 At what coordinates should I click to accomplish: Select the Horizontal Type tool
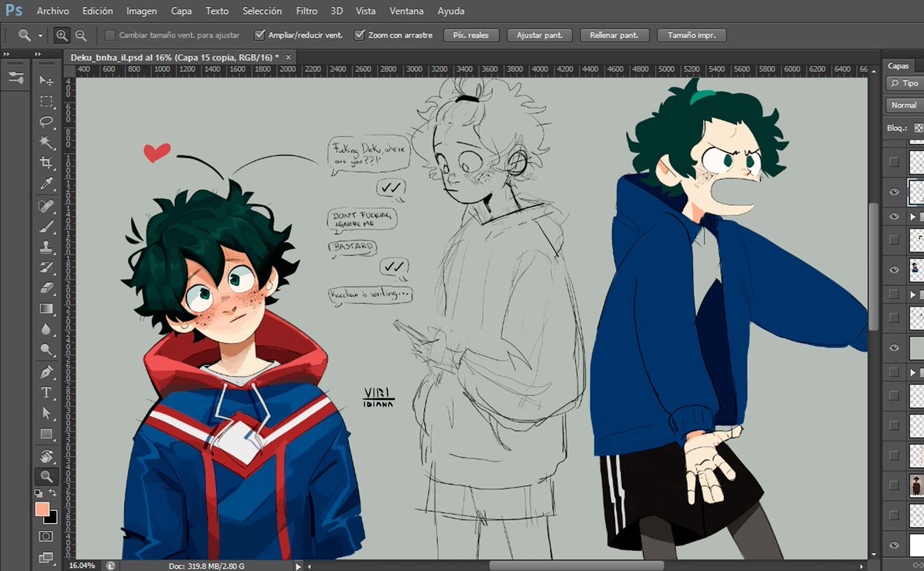click(46, 392)
